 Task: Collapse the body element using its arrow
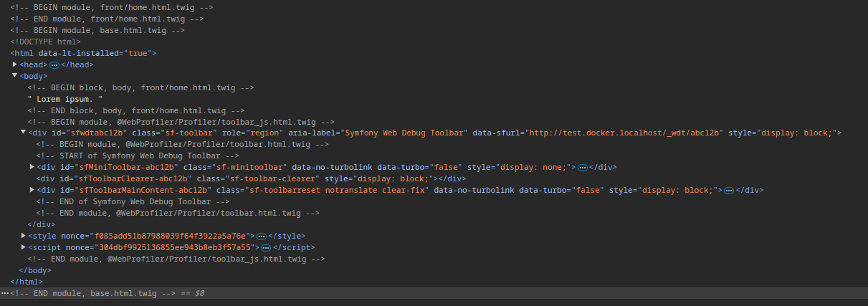click(x=15, y=75)
